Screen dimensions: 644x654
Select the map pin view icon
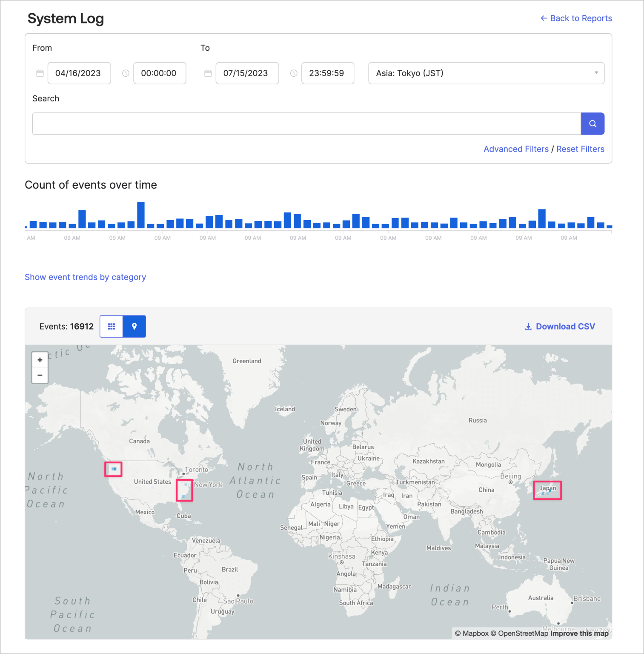coord(134,326)
